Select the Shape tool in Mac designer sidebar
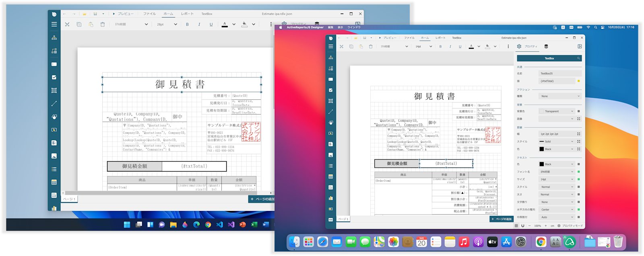This screenshot has height=256, width=644. 331,123
